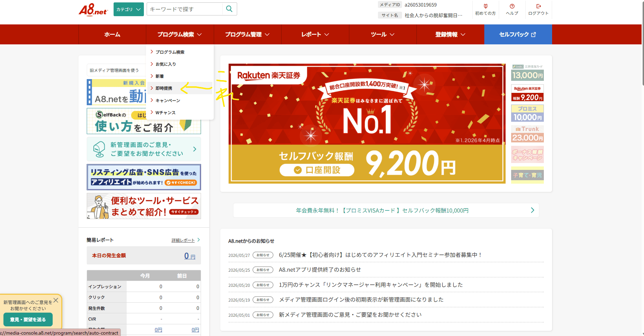Screen dimensions: 644x336
Task: Open the SelfBackの使い方をご紹介 banner
Action: (x=144, y=121)
